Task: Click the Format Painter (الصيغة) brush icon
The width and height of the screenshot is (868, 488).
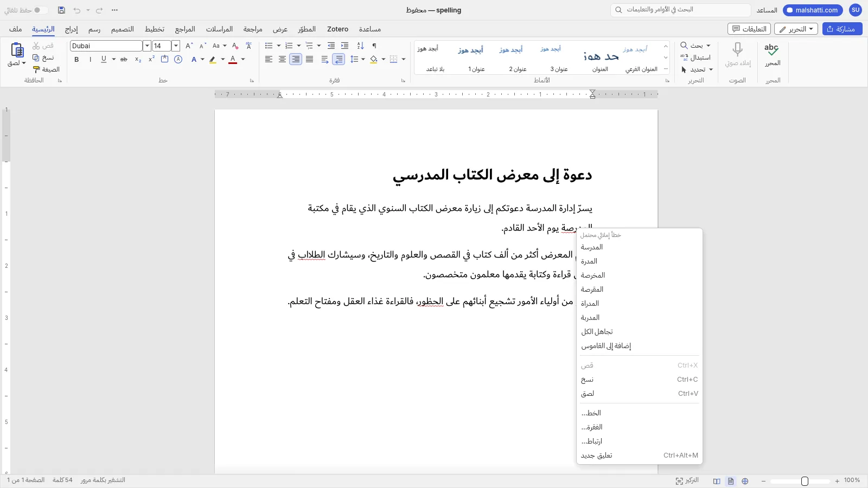Action: (36, 69)
